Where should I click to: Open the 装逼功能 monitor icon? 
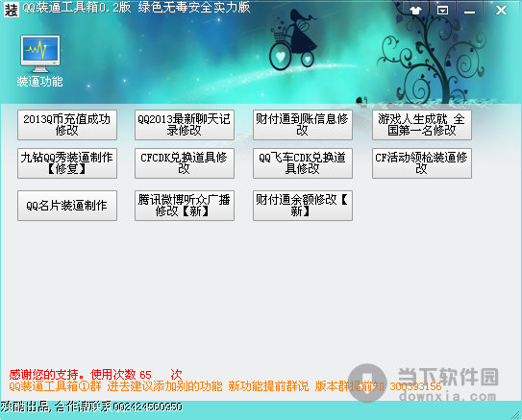coord(40,61)
